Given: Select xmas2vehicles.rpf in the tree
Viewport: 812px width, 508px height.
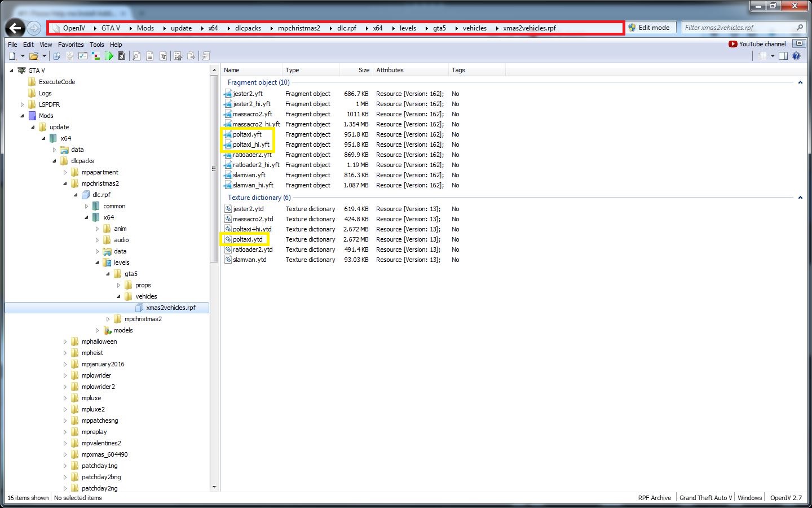Looking at the screenshot, I should click(170, 308).
